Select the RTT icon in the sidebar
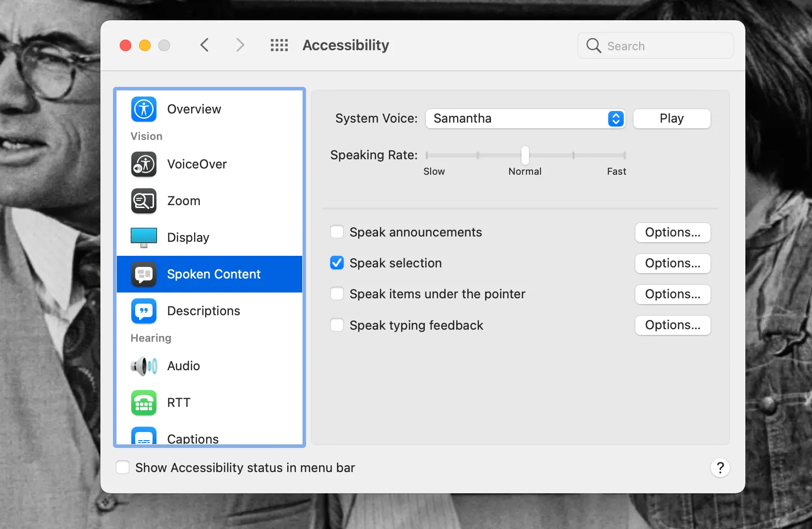 tap(143, 403)
